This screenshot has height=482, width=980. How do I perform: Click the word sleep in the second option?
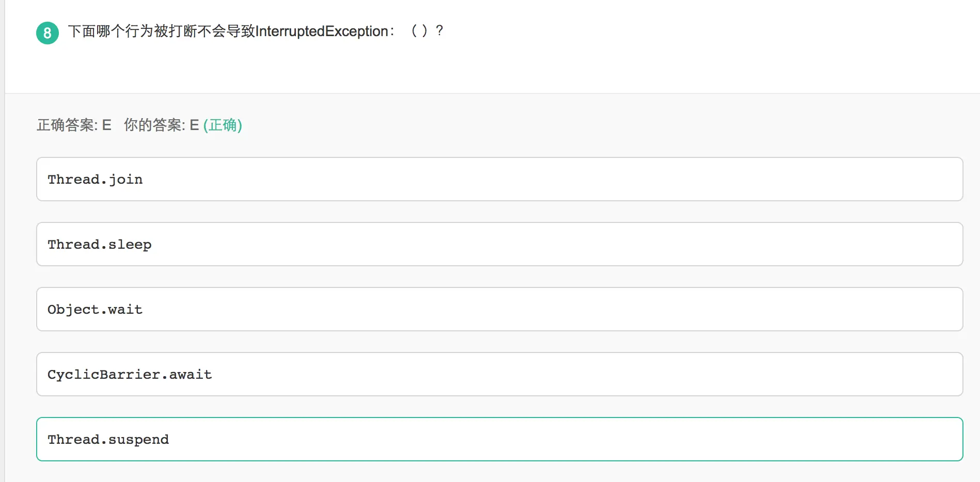point(130,245)
